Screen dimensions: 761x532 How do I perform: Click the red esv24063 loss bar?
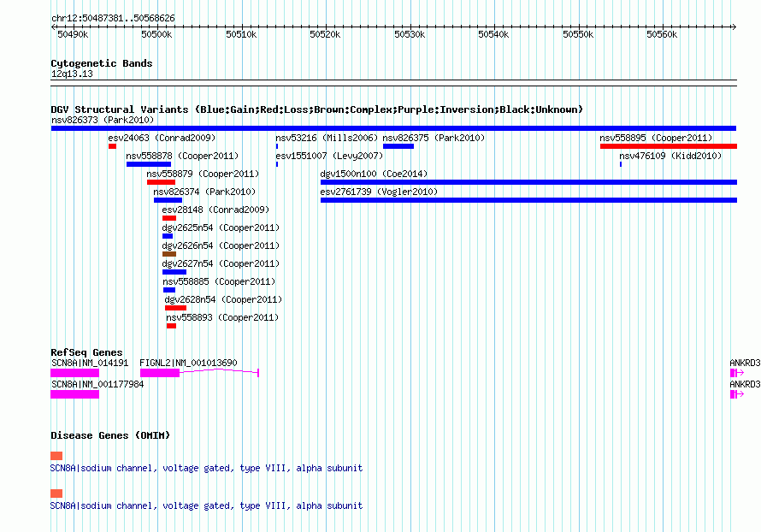(x=112, y=146)
